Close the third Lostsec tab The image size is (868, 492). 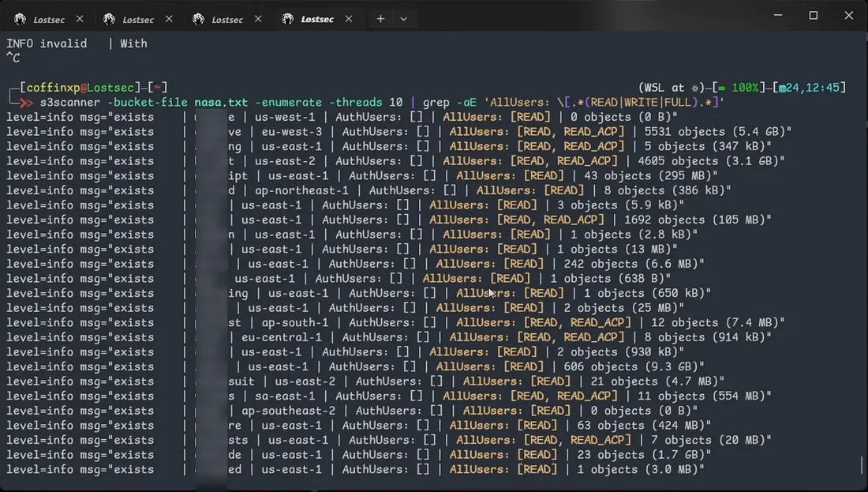(x=258, y=19)
